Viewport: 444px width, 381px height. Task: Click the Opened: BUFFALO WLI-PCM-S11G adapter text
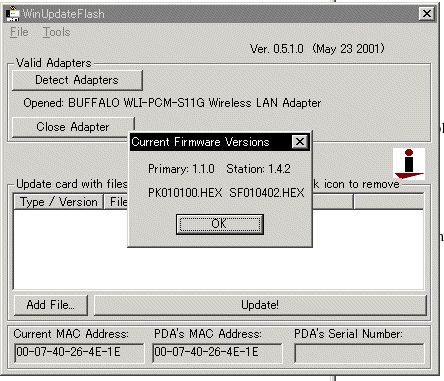(x=172, y=103)
